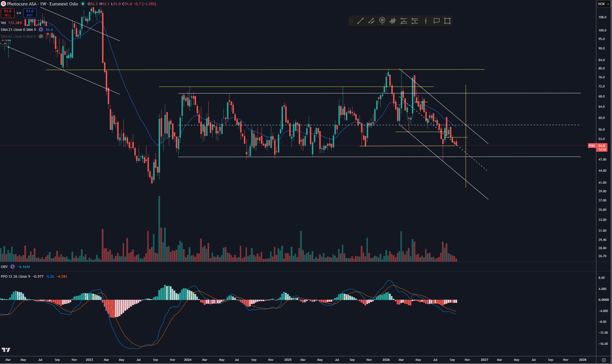Select the callout comment tool
This screenshot has width=612, height=364.
[x=436, y=21]
